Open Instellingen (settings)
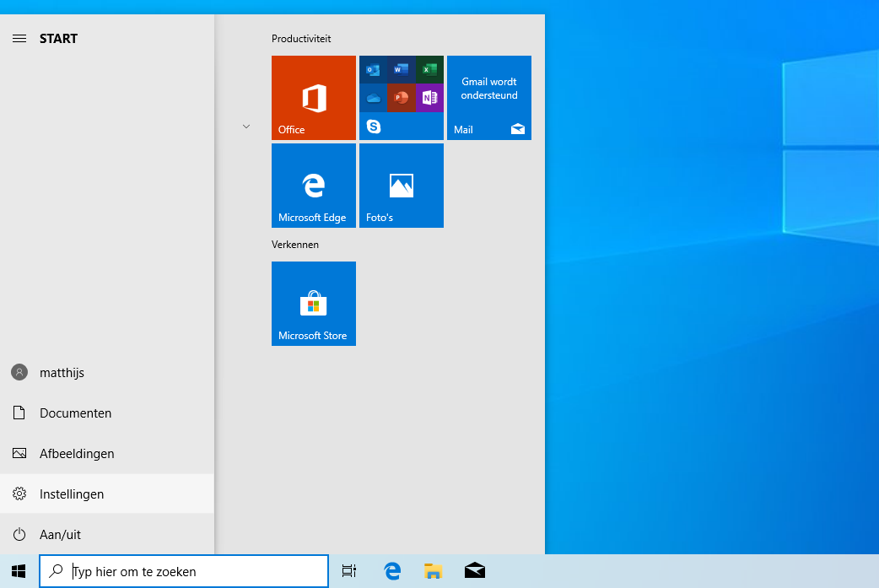 tap(71, 494)
